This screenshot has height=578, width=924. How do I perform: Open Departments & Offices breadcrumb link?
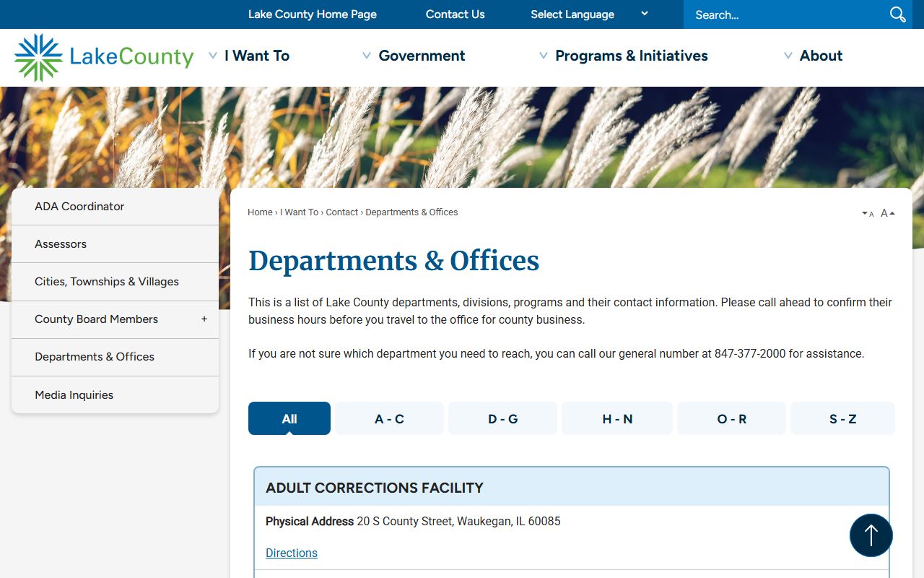pyautogui.click(x=411, y=212)
